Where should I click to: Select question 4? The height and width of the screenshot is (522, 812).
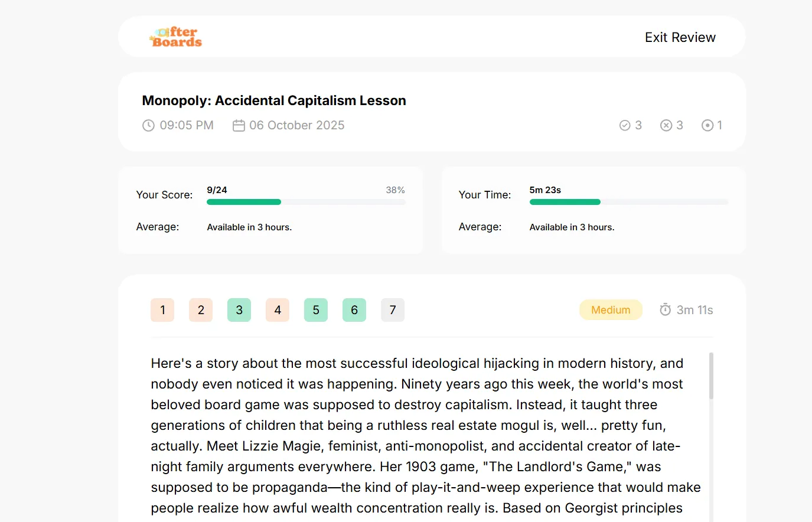(278, 310)
